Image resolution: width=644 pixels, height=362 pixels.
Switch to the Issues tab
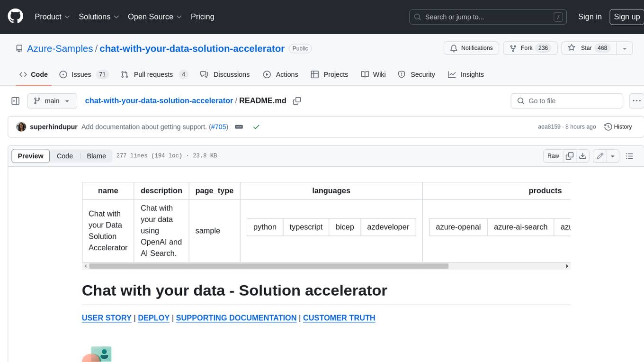[84, 74]
